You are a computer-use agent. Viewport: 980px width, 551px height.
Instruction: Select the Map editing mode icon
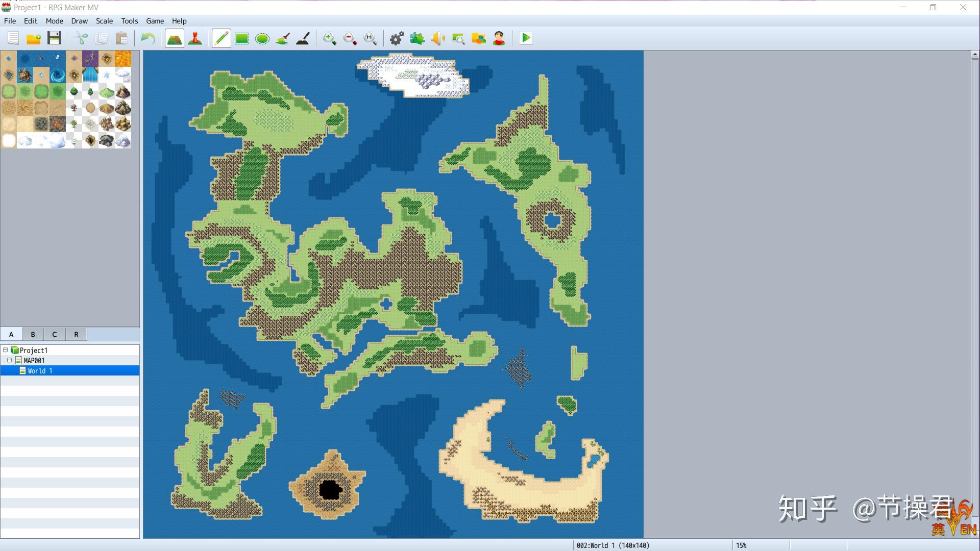(x=174, y=38)
